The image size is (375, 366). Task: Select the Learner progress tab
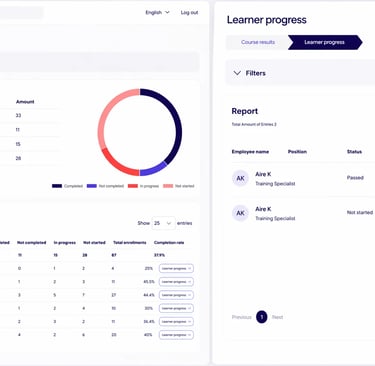click(324, 42)
